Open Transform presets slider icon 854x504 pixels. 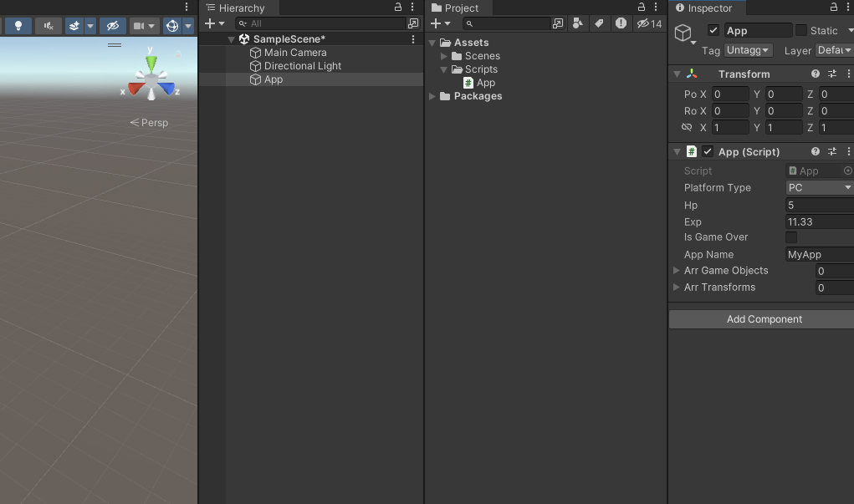coord(832,74)
